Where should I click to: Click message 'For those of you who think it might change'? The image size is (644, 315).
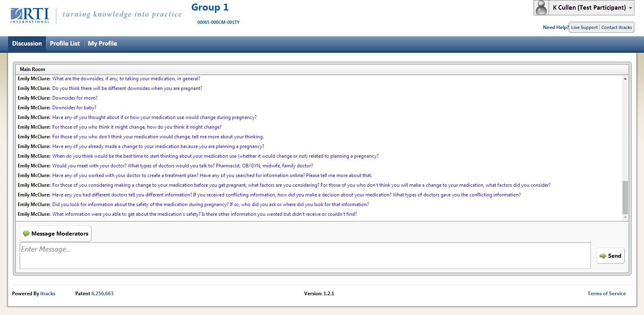tap(137, 127)
